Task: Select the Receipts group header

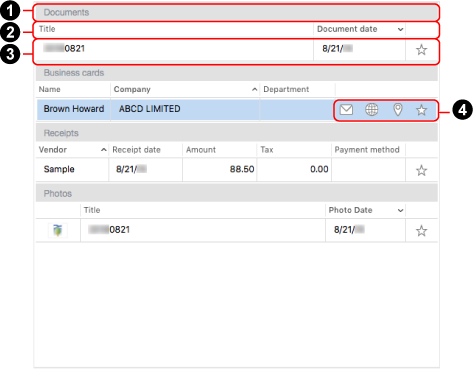Action: [237, 133]
